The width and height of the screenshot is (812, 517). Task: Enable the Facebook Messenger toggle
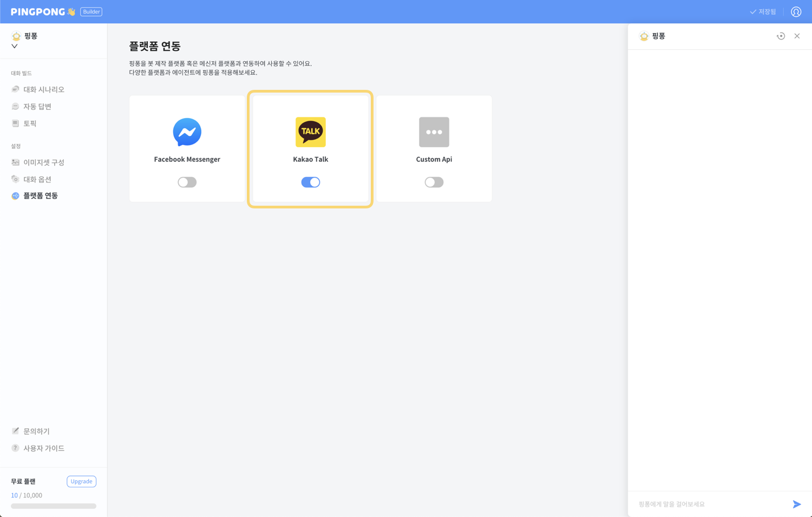[187, 182]
